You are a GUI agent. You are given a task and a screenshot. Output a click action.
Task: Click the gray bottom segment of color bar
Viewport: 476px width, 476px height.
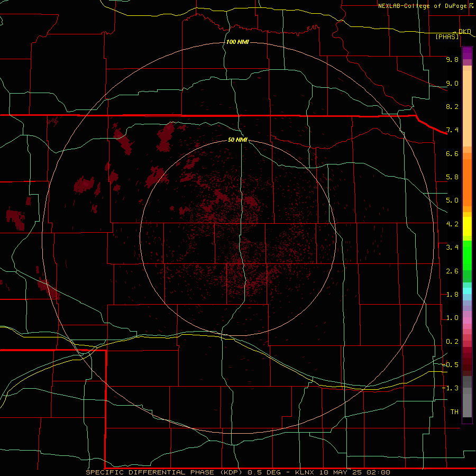467,405
